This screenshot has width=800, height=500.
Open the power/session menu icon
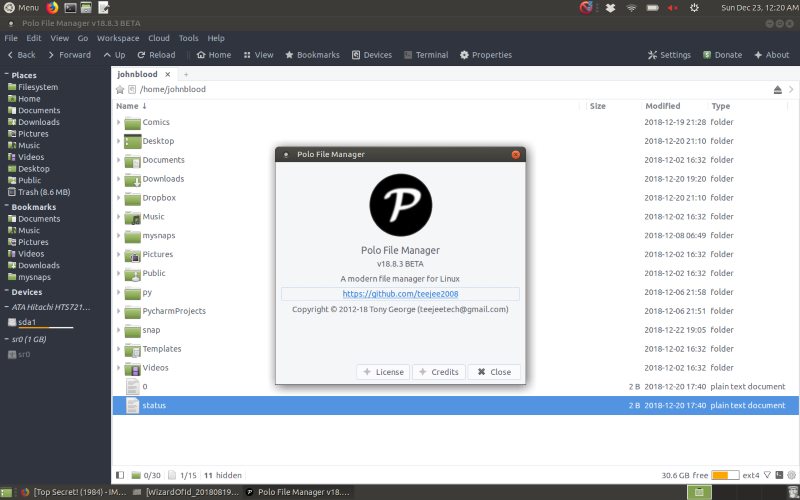point(694,8)
